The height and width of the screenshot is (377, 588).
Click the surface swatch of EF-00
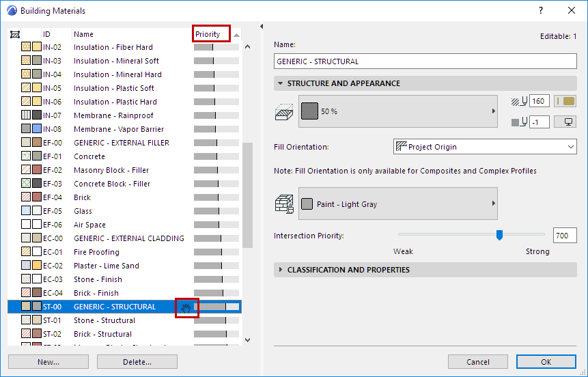[37, 143]
